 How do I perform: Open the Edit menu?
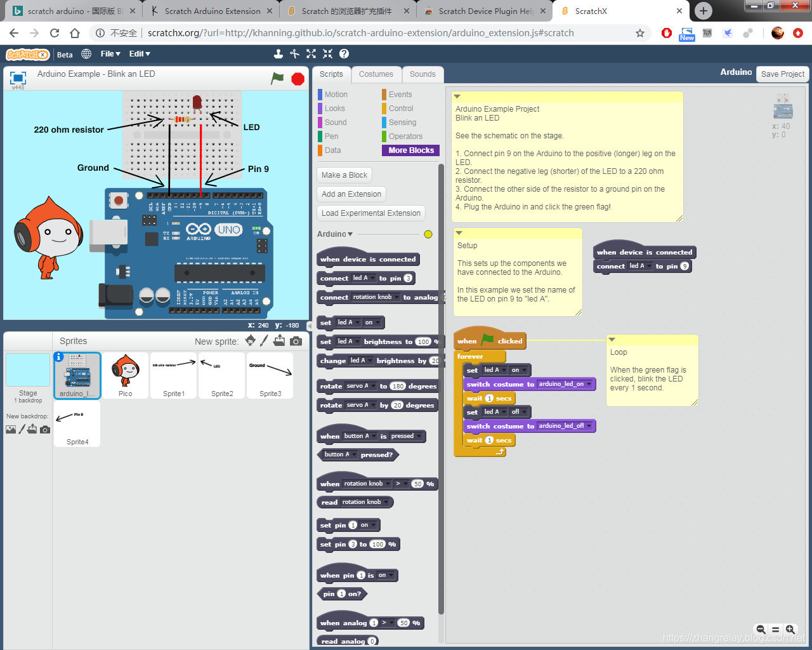click(x=140, y=54)
